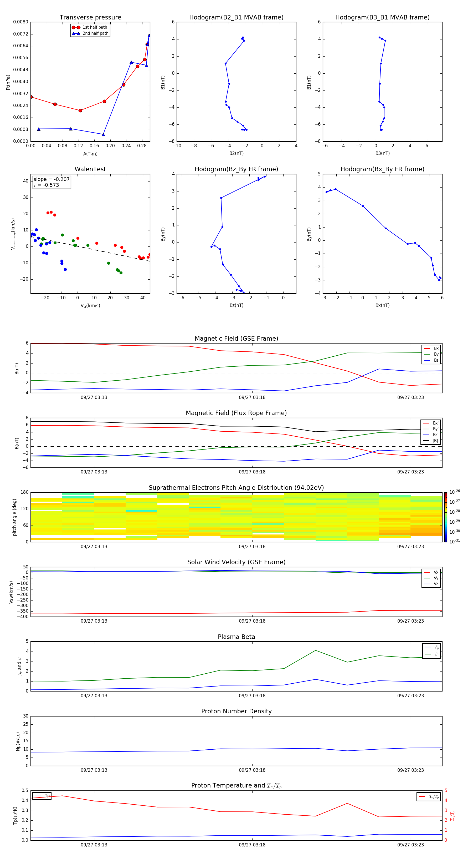Click the "Magnetic Field (Flux Rope Frame)" title

pos(236,413)
